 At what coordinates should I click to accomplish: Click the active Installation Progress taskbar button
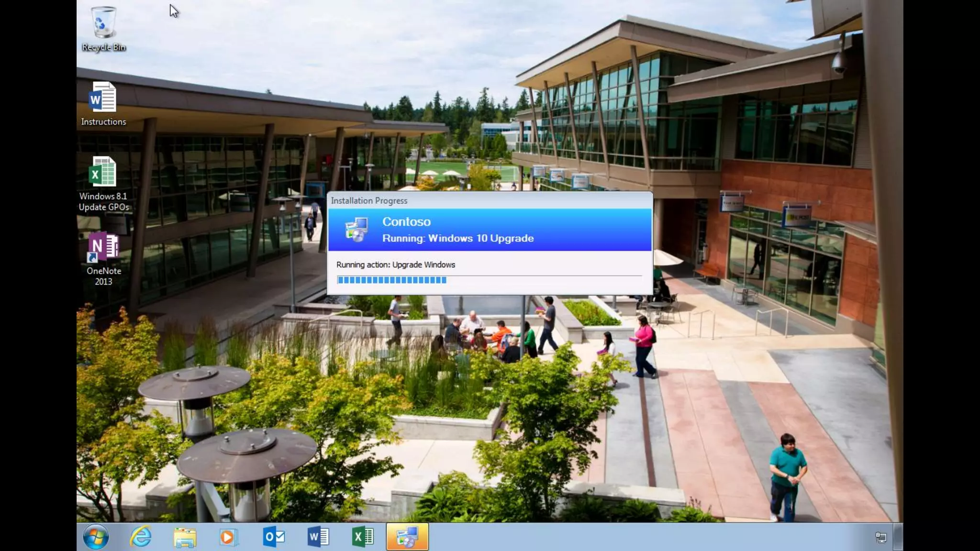pyautogui.click(x=407, y=537)
